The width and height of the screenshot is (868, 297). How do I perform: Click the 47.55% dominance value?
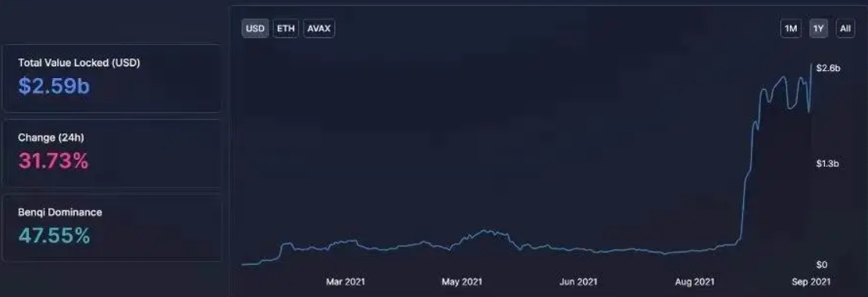point(55,236)
